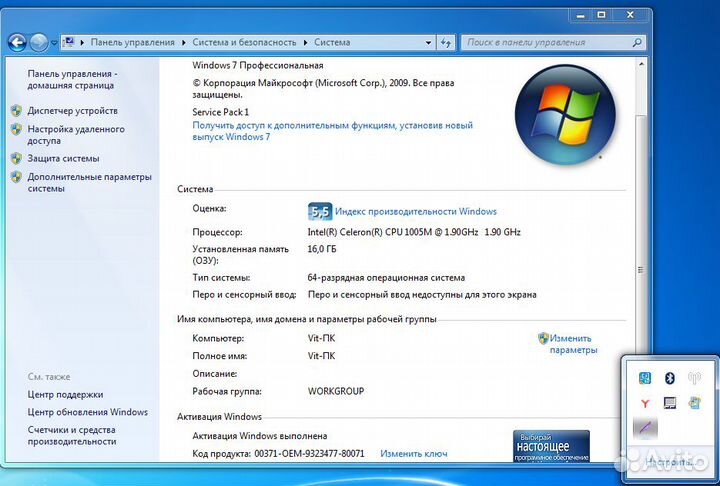Screen dimensions: 720x486
Task: Refresh the page with the refresh button
Action: tap(445, 43)
